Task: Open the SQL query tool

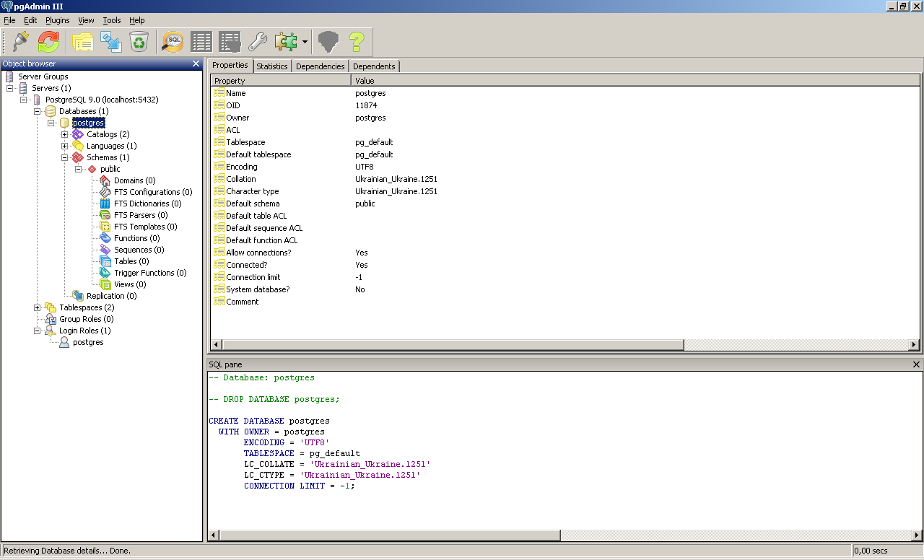Action: tap(173, 42)
